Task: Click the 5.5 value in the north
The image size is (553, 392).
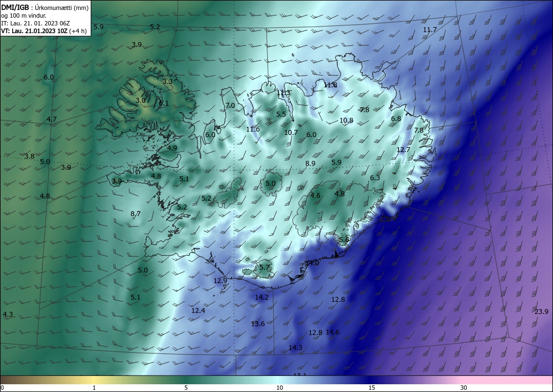Action: tap(281, 114)
